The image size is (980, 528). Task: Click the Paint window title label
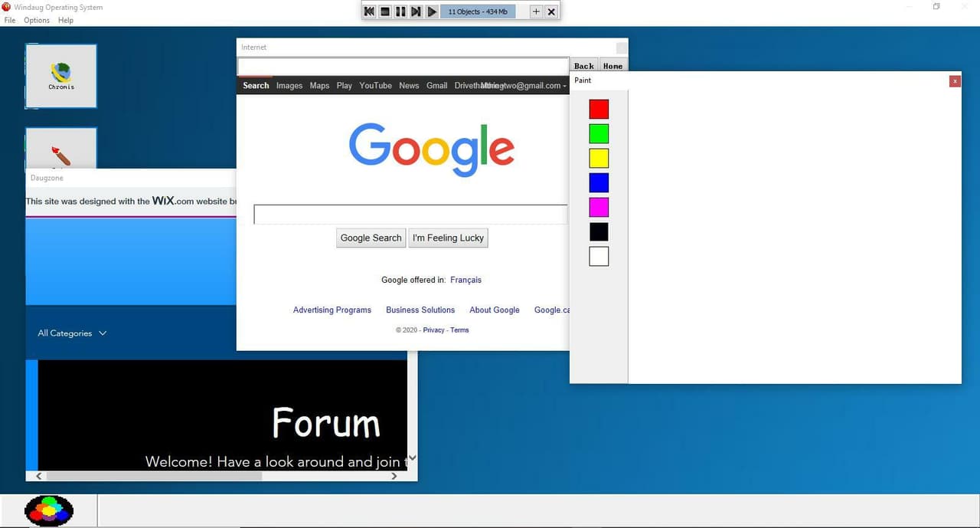(583, 80)
